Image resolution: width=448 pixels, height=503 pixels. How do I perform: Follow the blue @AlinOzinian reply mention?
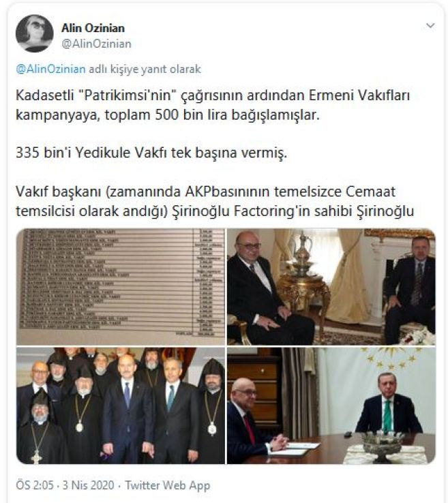click(50, 69)
